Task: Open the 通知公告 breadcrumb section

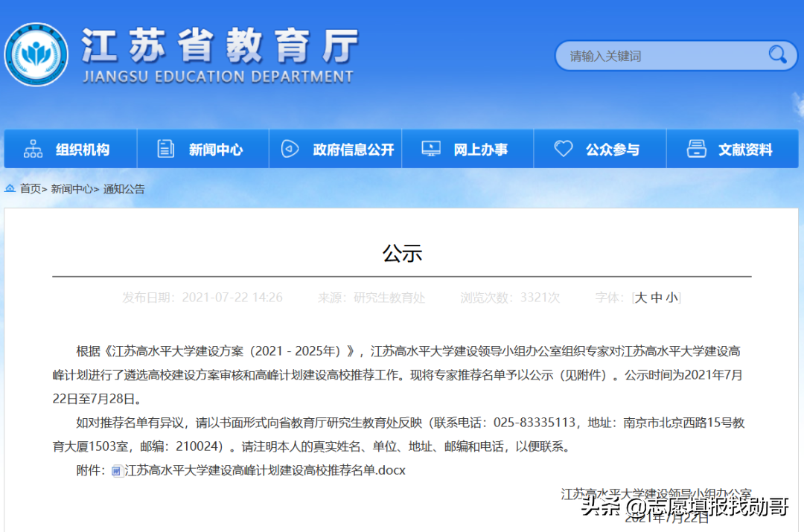Action: click(x=124, y=189)
